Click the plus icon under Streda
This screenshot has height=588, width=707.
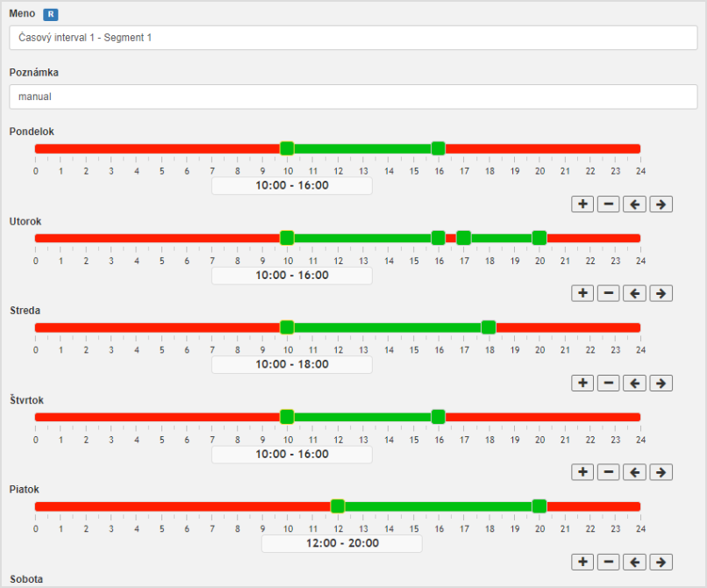[582, 384]
